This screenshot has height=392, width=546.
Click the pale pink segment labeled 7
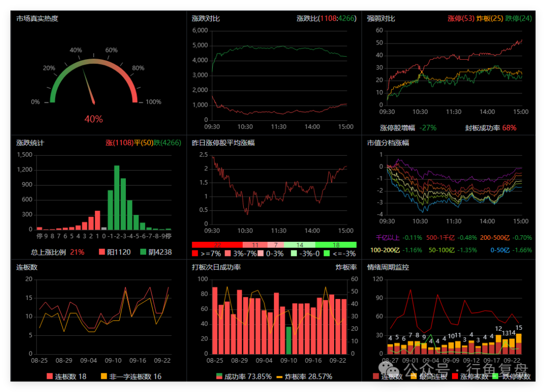tap(276, 245)
